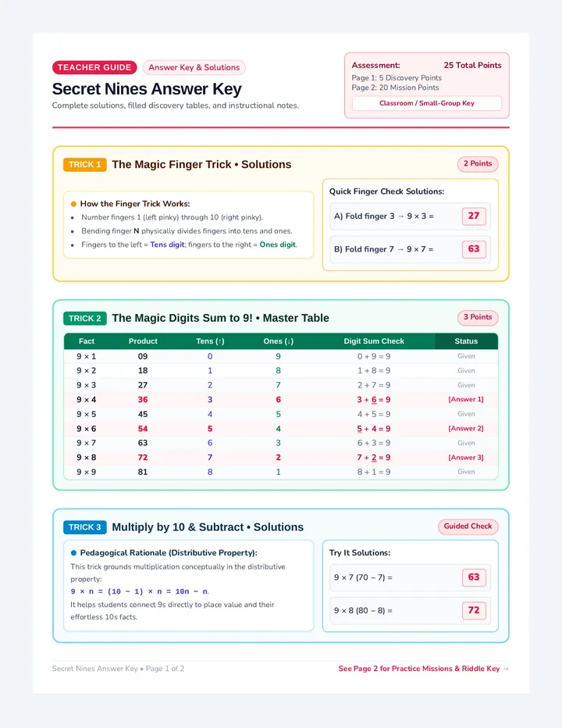
Task: Click 'The Magic Finger Trick • Solutions' heading
Action: [x=201, y=164]
